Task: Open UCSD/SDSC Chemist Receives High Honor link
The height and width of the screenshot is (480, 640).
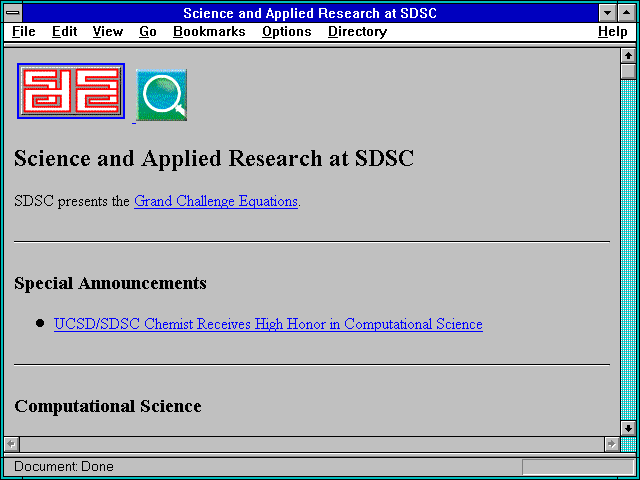Action: [x=268, y=324]
